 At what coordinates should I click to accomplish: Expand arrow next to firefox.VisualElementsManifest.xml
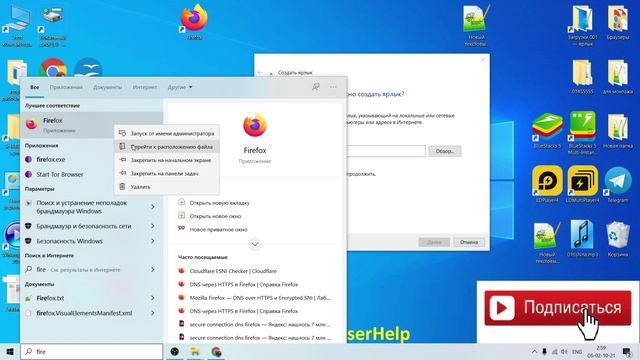coord(153,313)
